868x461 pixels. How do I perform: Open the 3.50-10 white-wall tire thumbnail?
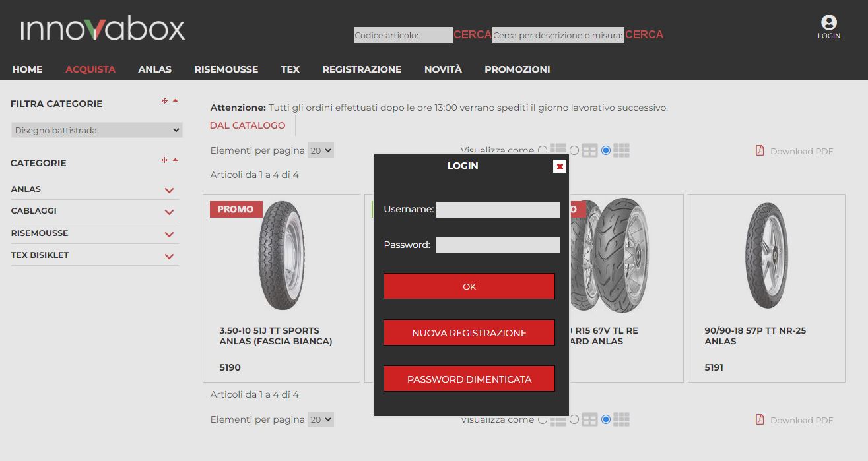(281, 256)
